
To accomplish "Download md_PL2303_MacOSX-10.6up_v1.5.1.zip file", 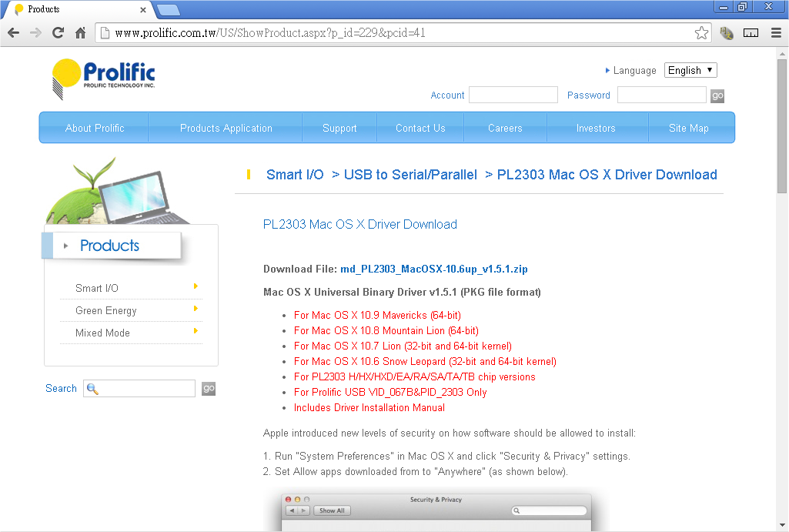I will 434,269.
